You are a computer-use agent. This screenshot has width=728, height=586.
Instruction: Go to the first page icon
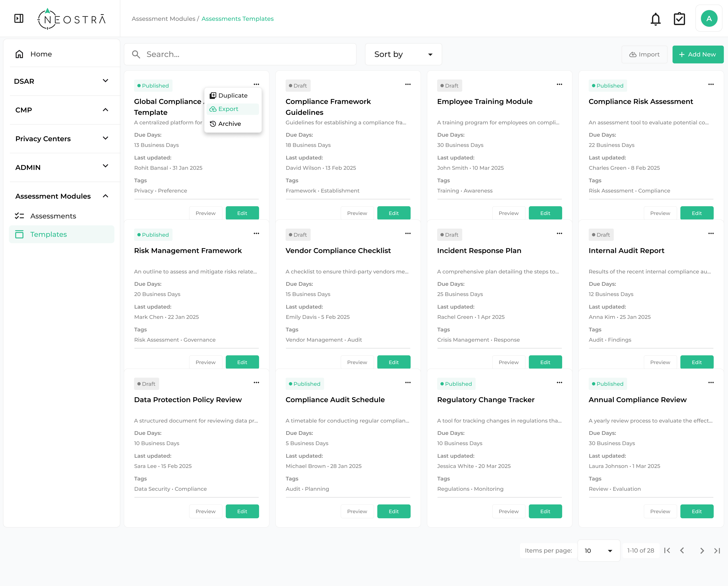pos(667,550)
